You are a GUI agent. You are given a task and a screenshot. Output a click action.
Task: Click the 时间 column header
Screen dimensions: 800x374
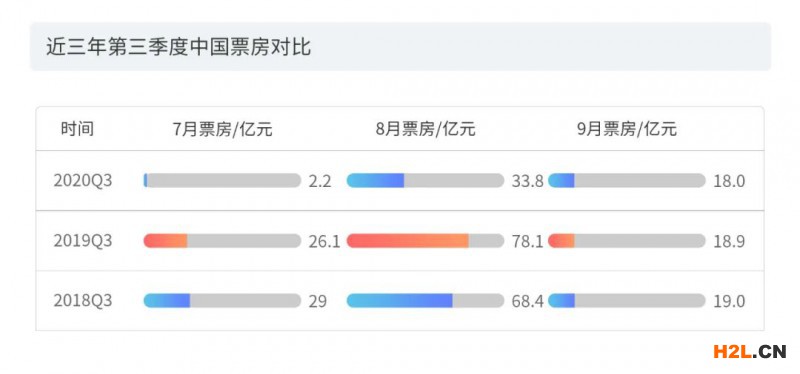pos(77,129)
